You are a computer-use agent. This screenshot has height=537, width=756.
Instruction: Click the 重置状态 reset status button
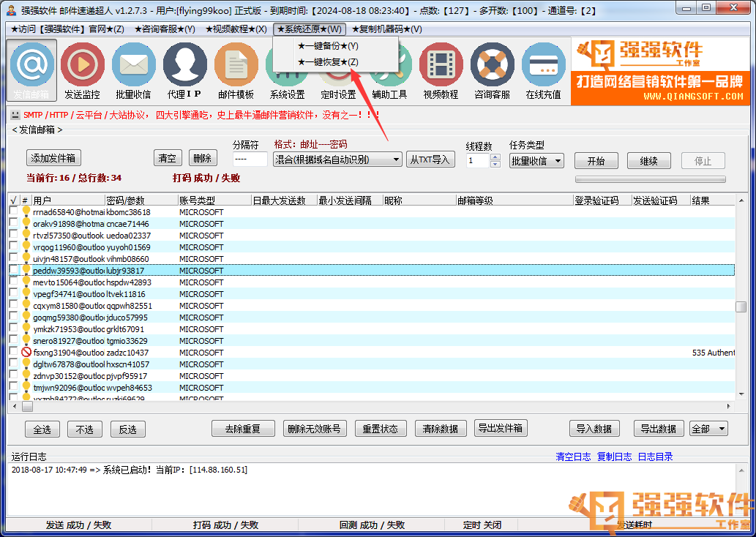click(381, 429)
